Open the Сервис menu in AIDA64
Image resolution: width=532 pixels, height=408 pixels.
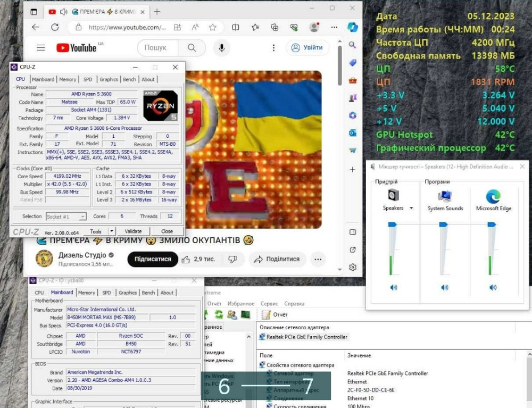coord(269,304)
